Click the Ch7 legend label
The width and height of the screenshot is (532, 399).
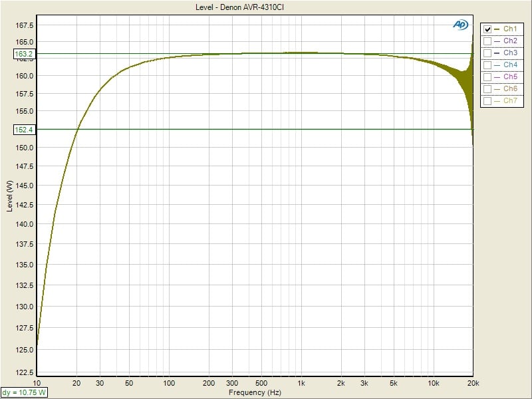click(510, 101)
